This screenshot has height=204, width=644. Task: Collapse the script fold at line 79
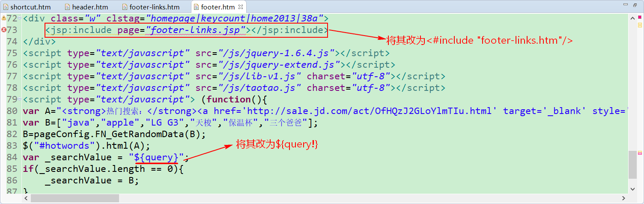20,99
